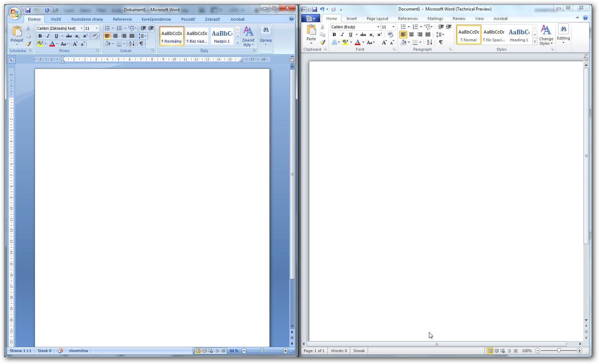Click Words: 0 in right status bar
Viewport: 599px width, 364px height.
click(x=339, y=351)
